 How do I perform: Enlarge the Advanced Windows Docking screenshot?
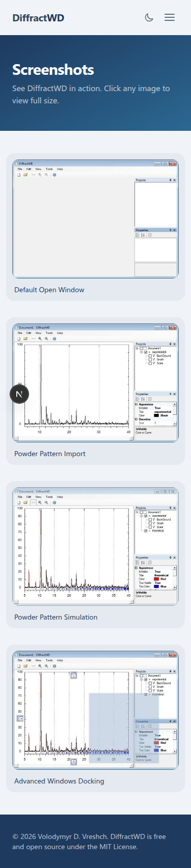pos(95,710)
